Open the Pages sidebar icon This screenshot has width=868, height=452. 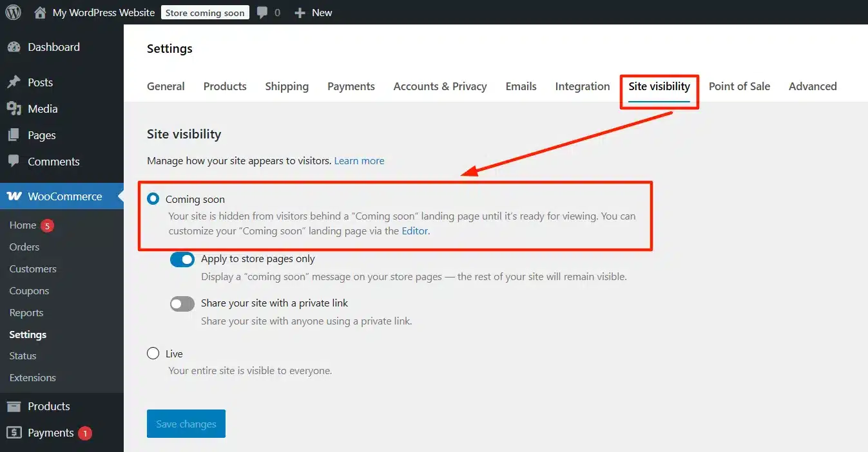click(x=14, y=135)
